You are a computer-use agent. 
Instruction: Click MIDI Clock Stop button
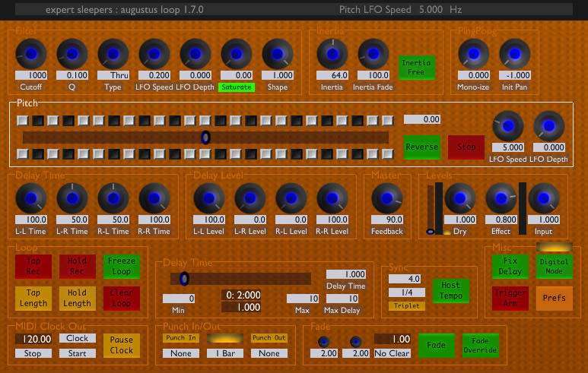(33, 353)
